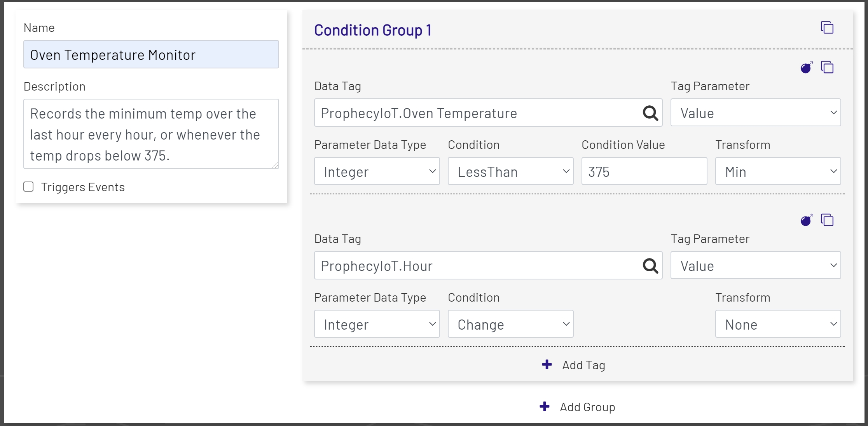Create another group via Add Group

click(x=577, y=407)
